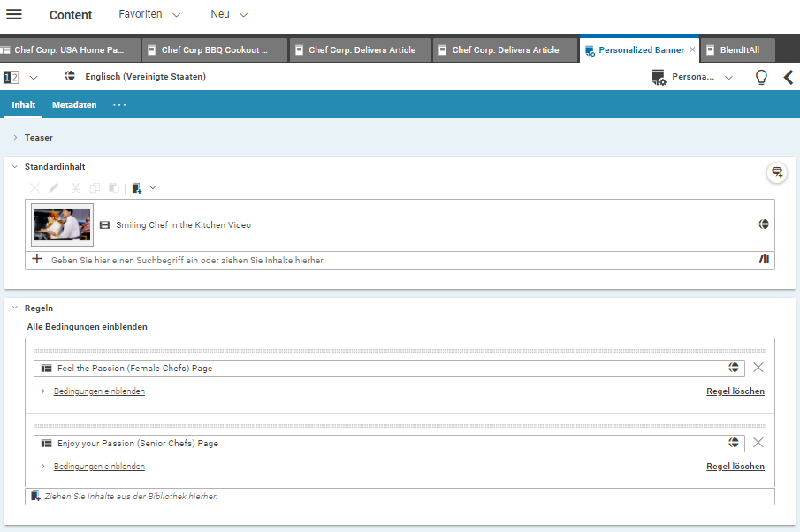
Task: Click the pencil edit icon in Standardinhalt toolbar
Action: [x=54, y=187]
